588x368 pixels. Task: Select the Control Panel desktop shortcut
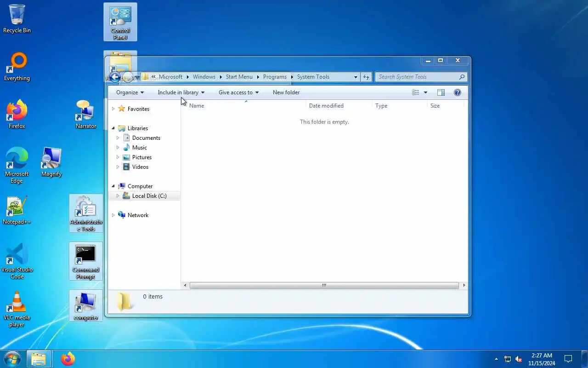(x=120, y=22)
